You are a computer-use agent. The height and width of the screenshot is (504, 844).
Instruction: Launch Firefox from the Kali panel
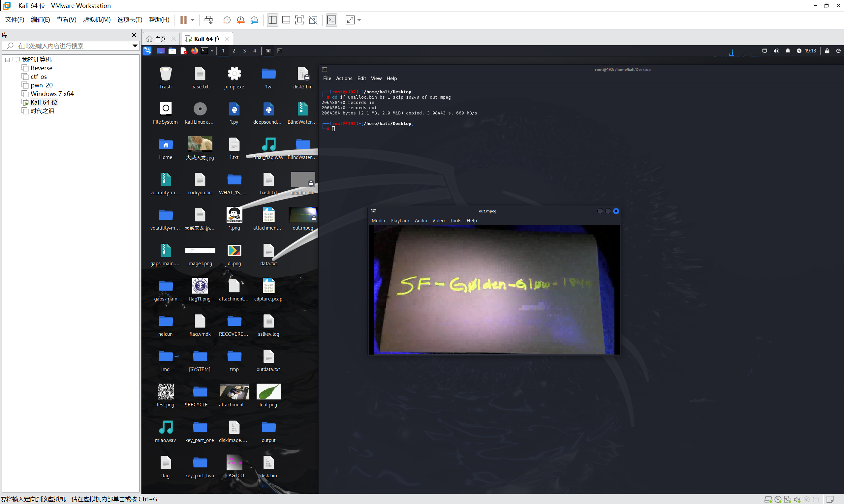pos(195,51)
